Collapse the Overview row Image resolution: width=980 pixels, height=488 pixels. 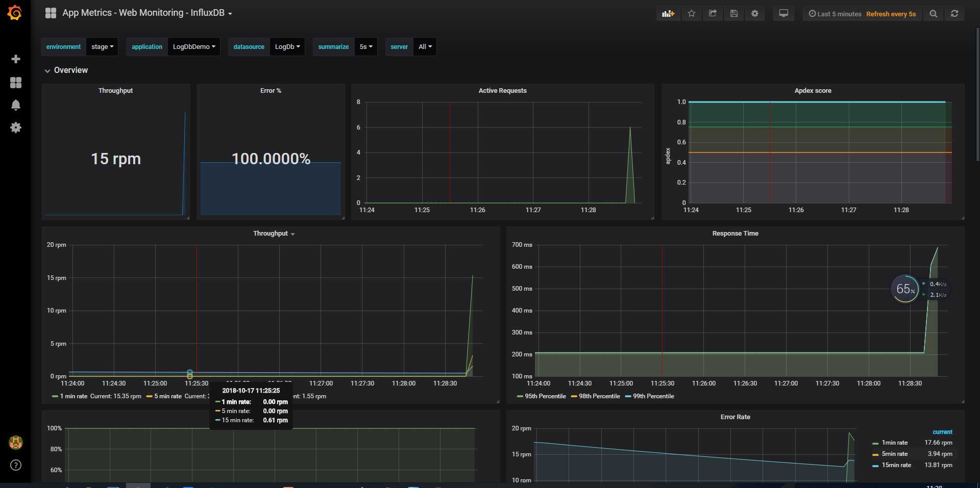66,70
